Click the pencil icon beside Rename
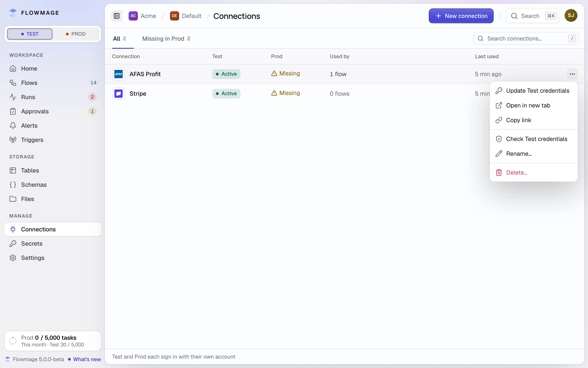The width and height of the screenshot is (588, 368). pyautogui.click(x=499, y=154)
